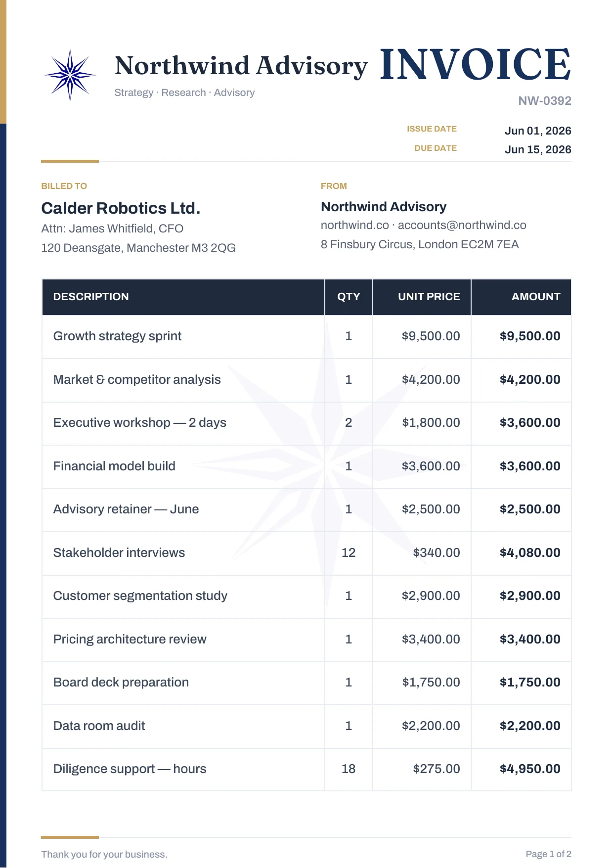The width and height of the screenshot is (613, 868).
Task: Select due date 'Jun 15, 2026'
Action: pyautogui.click(x=538, y=149)
